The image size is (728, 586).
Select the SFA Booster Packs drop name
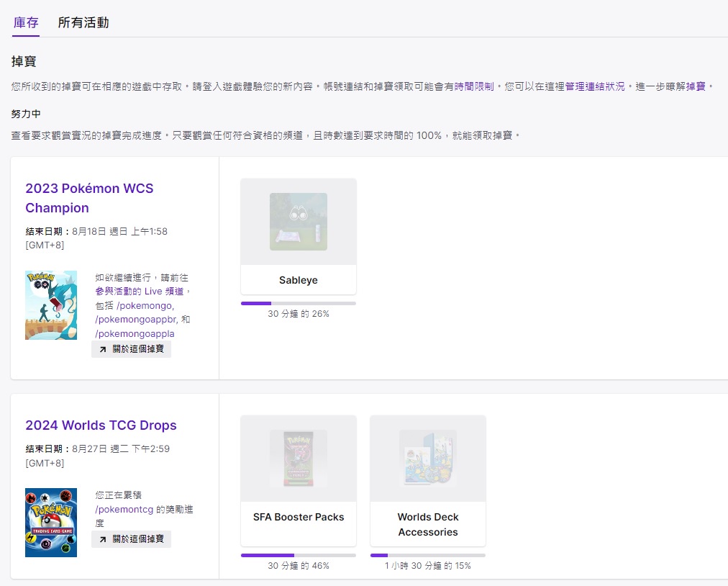point(299,517)
